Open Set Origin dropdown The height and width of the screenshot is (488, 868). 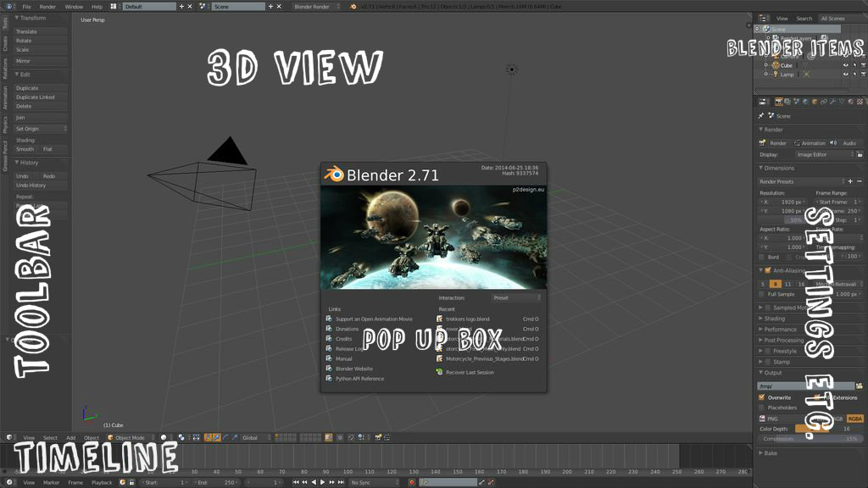pyautogui.click(x=41, y=129)
